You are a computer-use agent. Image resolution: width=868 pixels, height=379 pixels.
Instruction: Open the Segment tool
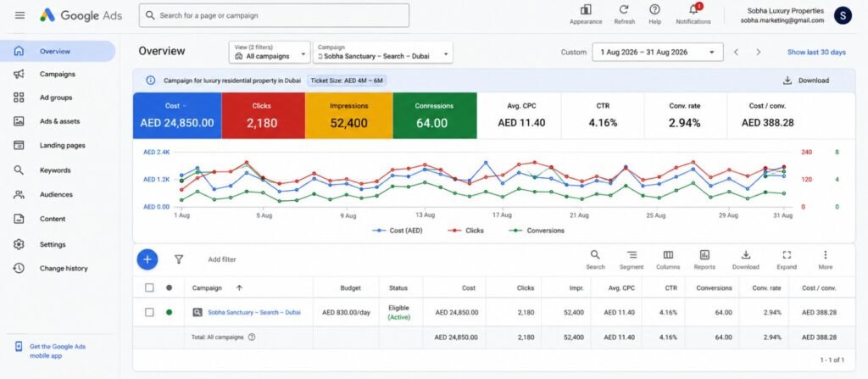[x=632, y=259]
